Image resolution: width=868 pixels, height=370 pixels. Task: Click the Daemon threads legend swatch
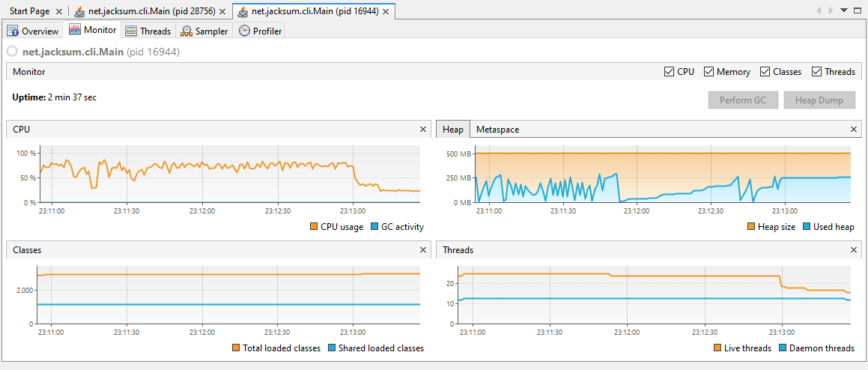coord(783,348)
